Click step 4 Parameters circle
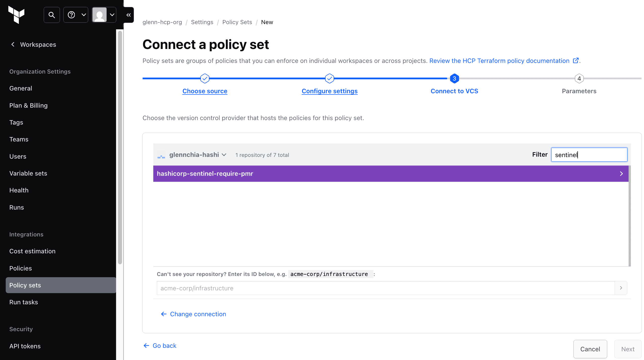The width and height of the screenshot is (644, 360). point(579,79)
